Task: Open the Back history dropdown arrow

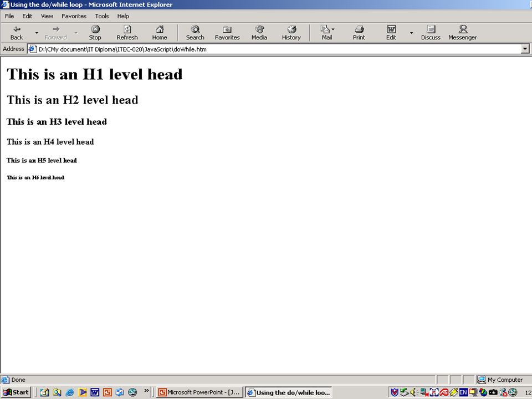Action: click(x=37, y=33)
